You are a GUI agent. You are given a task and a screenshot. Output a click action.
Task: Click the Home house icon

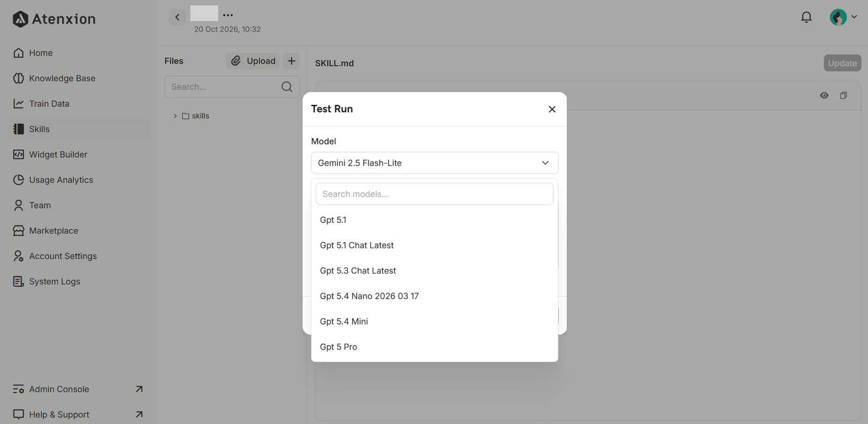[x=18, y=53]
